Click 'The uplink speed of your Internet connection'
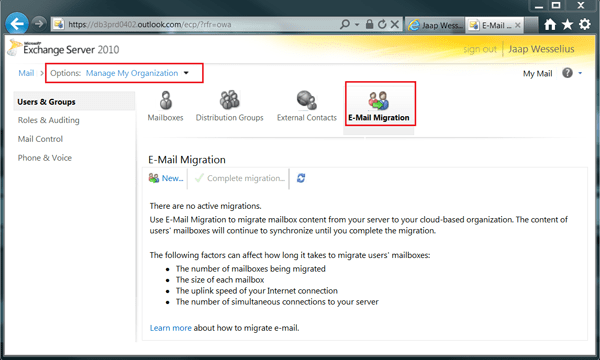Screen dimensions: 600x360 pyautogui.click(x=257, y=291)
